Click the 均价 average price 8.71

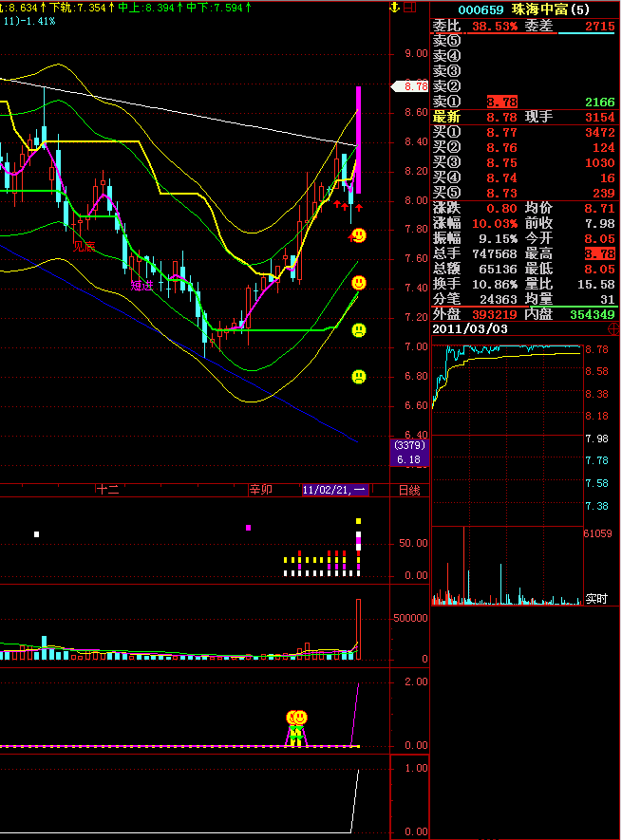599,209
